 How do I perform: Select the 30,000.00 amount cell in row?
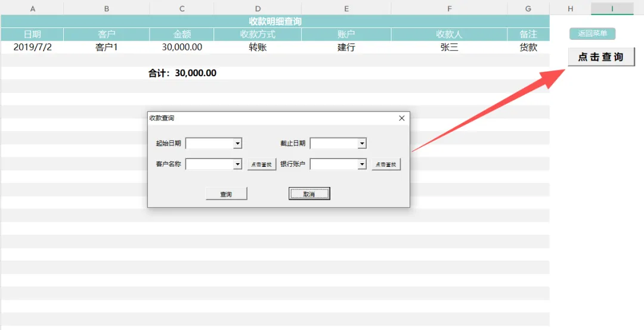[181, 47]
